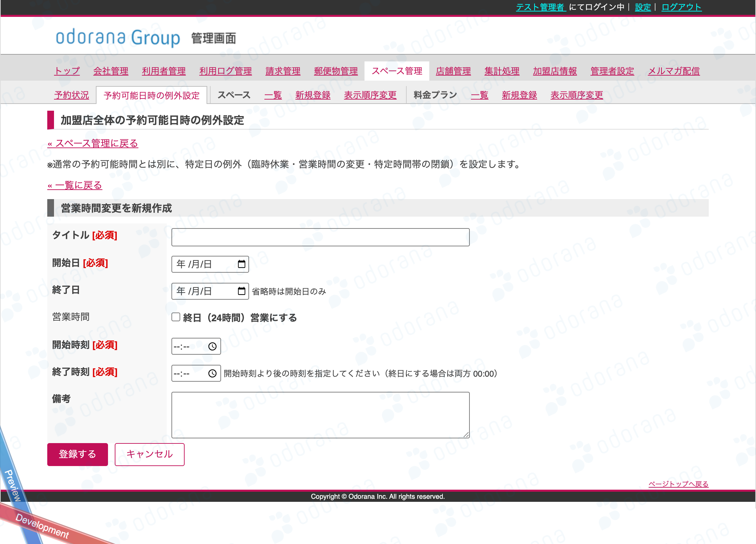Click the タイトル input field
Image resolution: width=756 pixels, height=544 pixels.
pyautogui.click(x=320, y=237)
